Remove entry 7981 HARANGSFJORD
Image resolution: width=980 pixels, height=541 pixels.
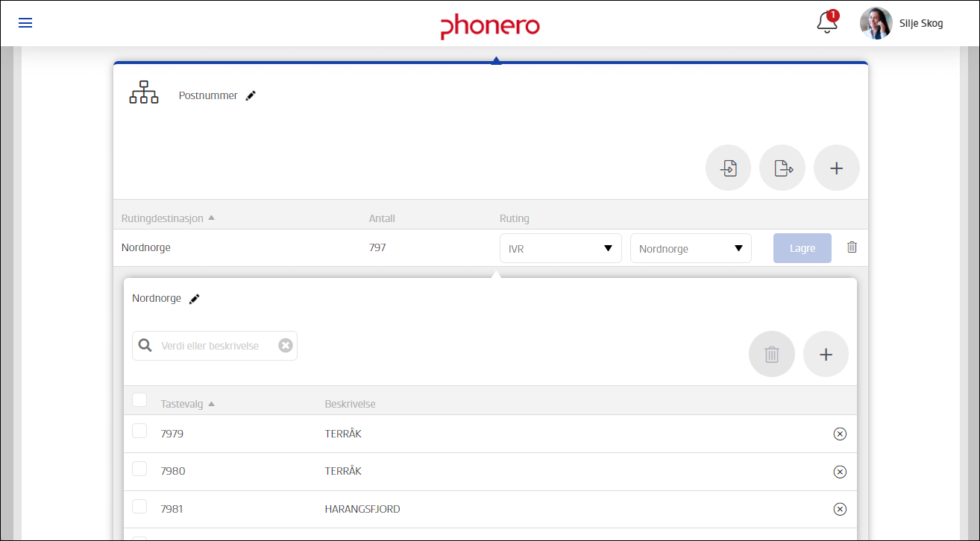pyautogui.click(x=840, y=509)
